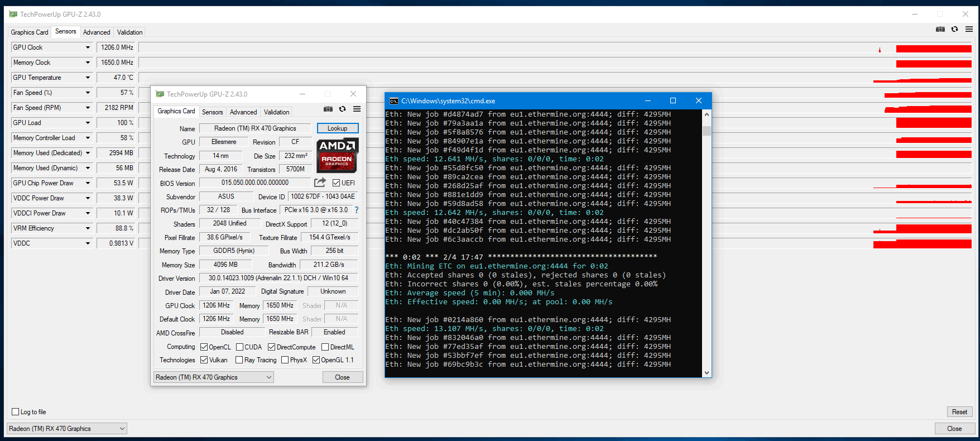Open VDDC Power Draw sensor dropdown

[x=88, y=198]
